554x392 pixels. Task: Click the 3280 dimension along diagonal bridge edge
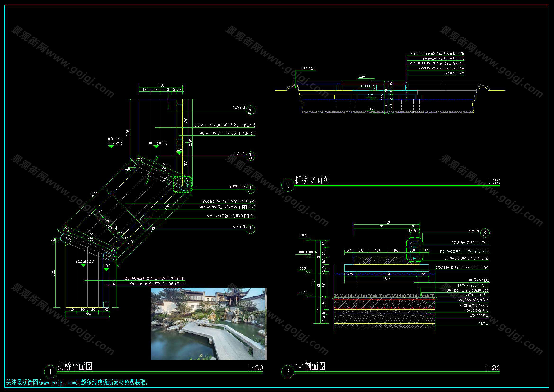coord(94,193)
